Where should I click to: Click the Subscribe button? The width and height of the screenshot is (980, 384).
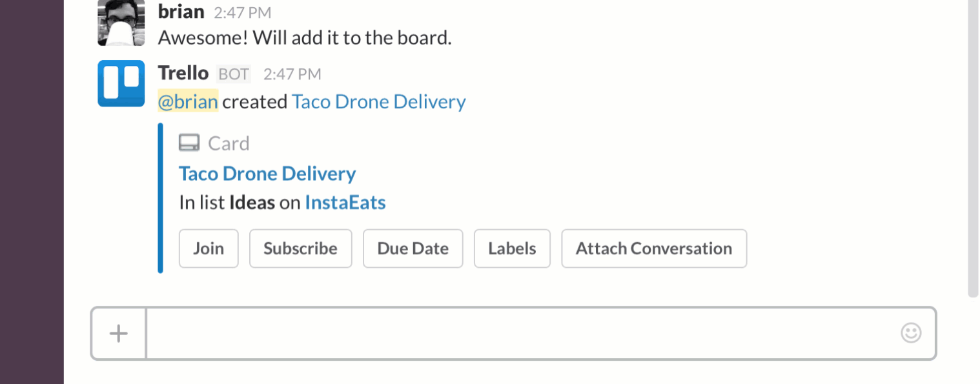click(x=300, y=248)
